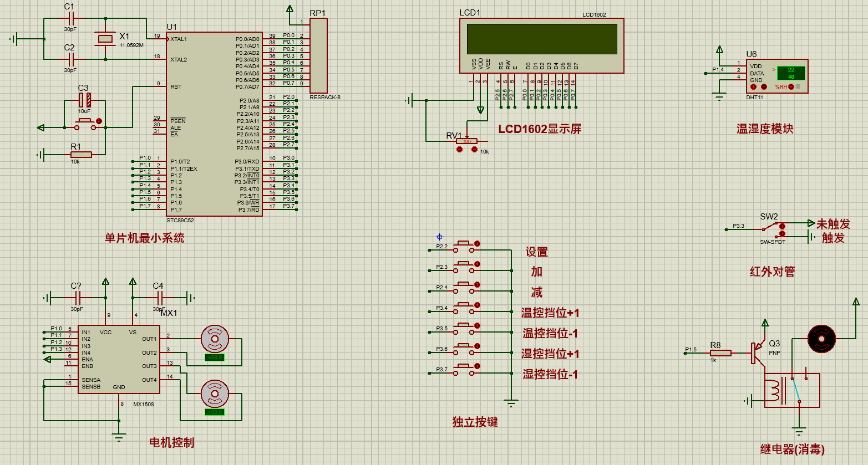868x465 pixels.
Task: Click the R8 1k resistor
Action: (720, 352)
